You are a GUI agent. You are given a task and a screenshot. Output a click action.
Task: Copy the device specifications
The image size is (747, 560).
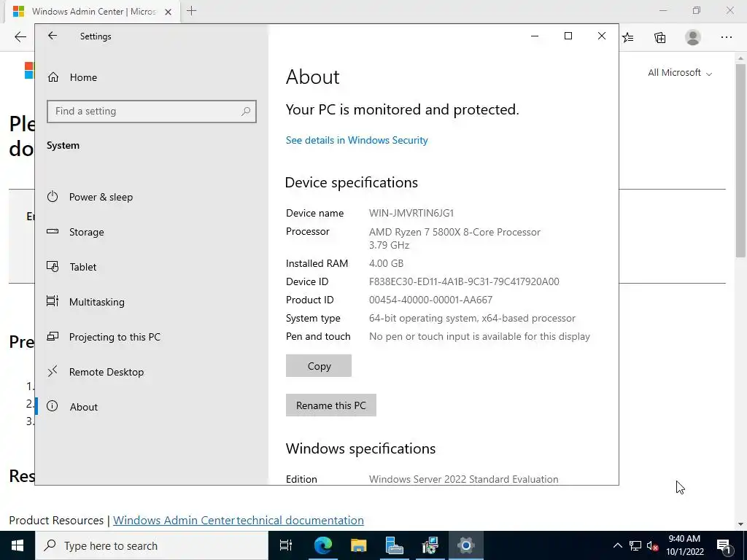[x=319, y=366]
